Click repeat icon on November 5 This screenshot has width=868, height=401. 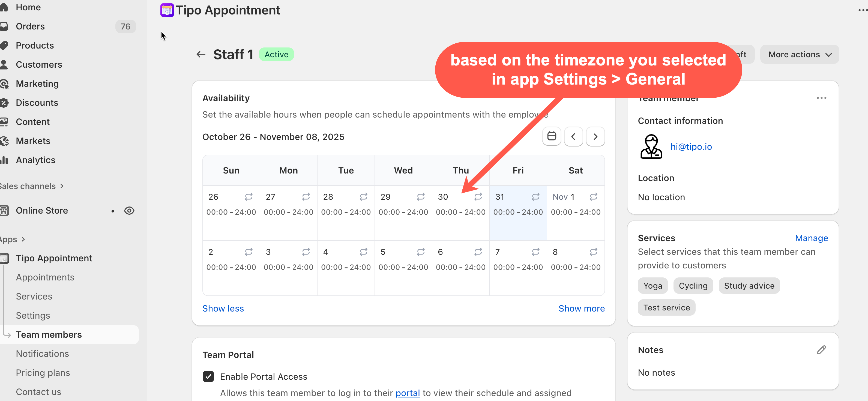click(x=421, y=252)
